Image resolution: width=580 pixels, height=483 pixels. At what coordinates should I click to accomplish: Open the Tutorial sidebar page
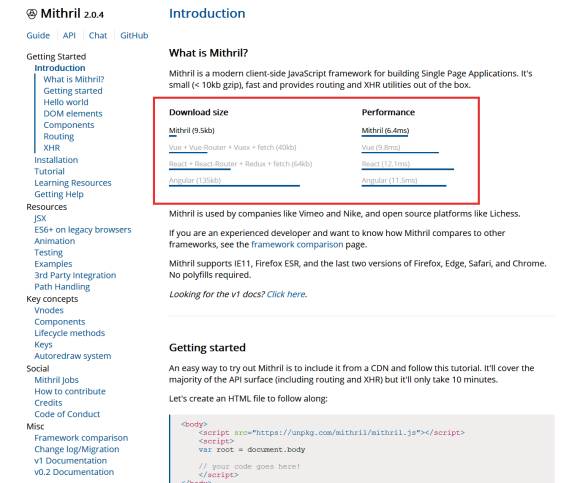point(49,171)
